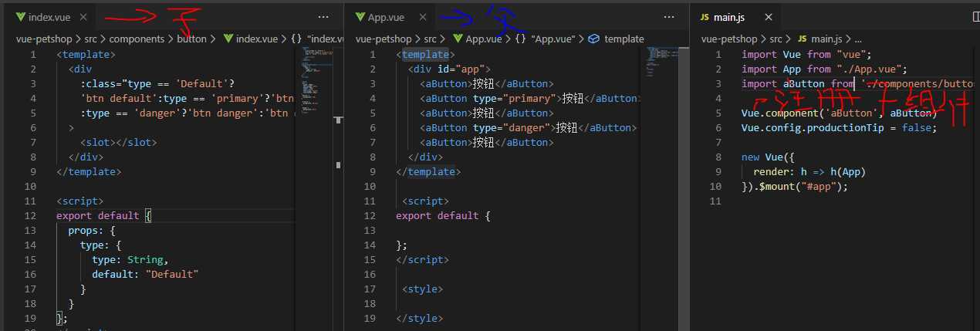This screenshot has height=331, width=980.
Task: Click "new Vue({" line in main.js
Action: (769, 157)
